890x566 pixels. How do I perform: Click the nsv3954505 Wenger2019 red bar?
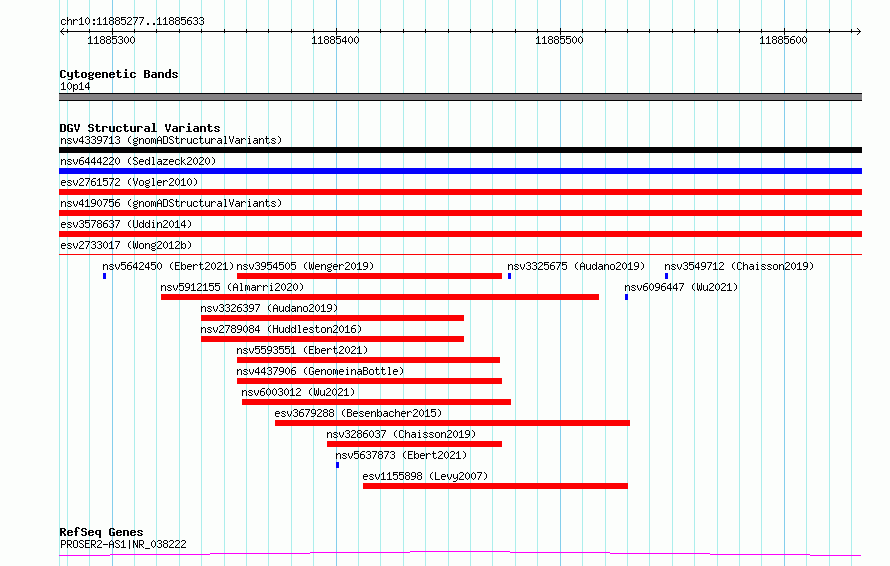coord(370,276)
